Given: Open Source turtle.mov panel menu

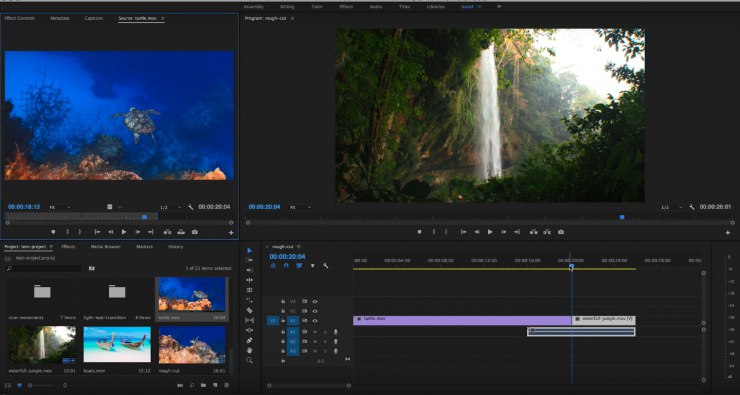Looking at the screenshot, I should [163, 18].
